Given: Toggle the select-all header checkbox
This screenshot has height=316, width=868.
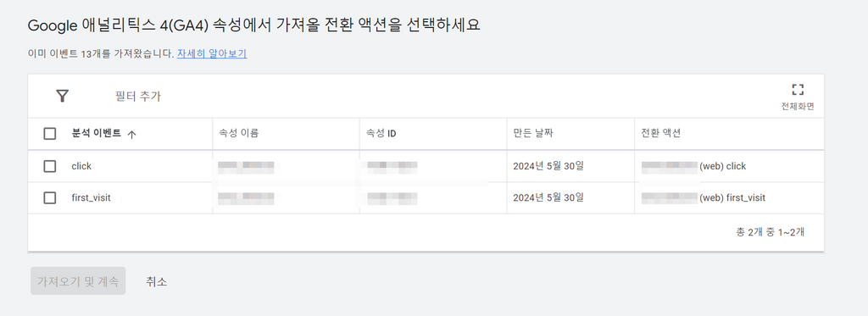Looking at the screenshot, I should [x=50, y=133].
